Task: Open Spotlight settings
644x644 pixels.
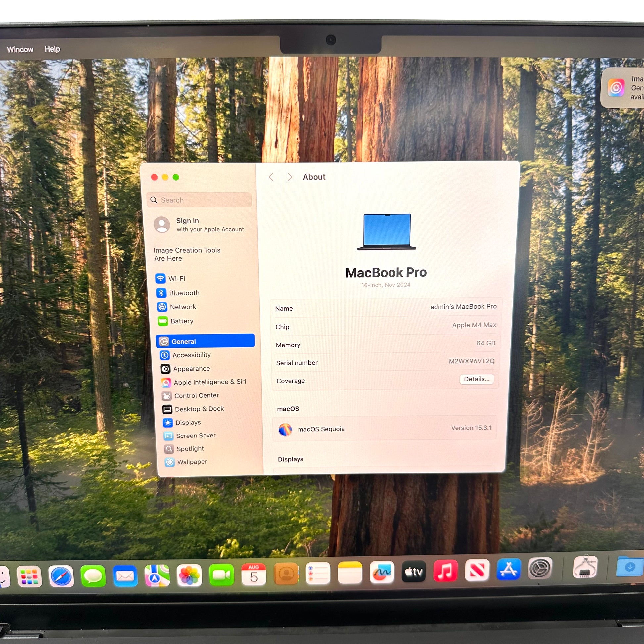Action: pos(184,449)
